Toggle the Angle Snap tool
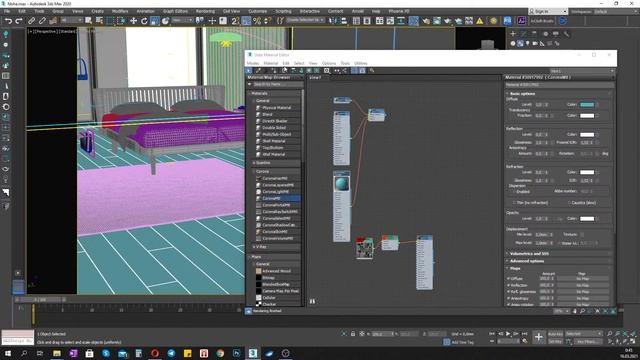Screen dimensions: 640x360 [246, 21]
